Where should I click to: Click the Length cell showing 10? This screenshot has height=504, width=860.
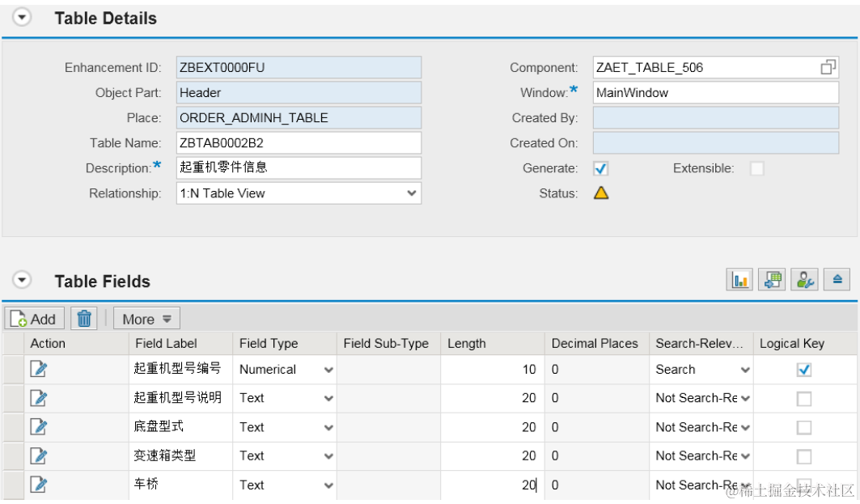(493, 370)
